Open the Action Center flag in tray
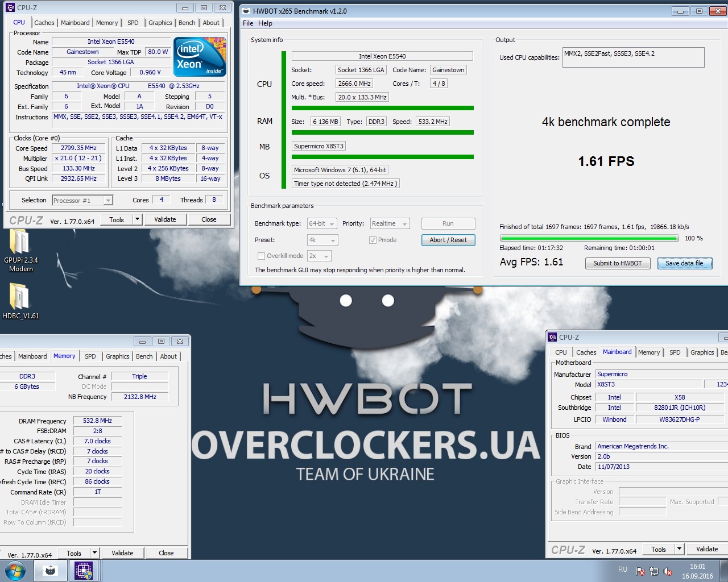 point(640,571)
